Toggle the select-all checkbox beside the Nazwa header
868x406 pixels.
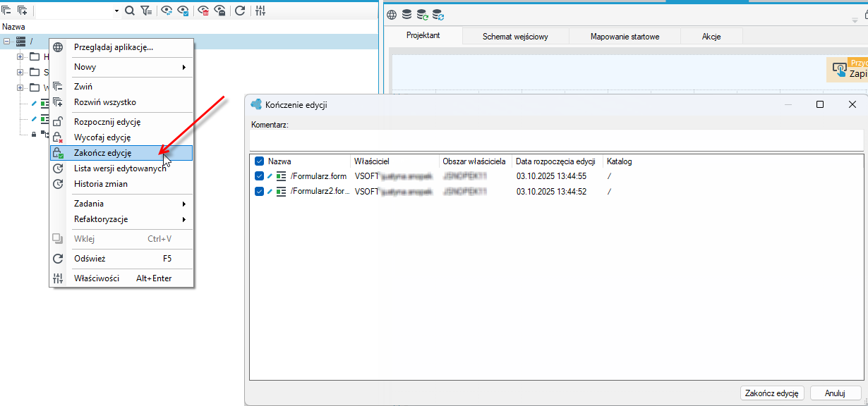pos(259,161)
